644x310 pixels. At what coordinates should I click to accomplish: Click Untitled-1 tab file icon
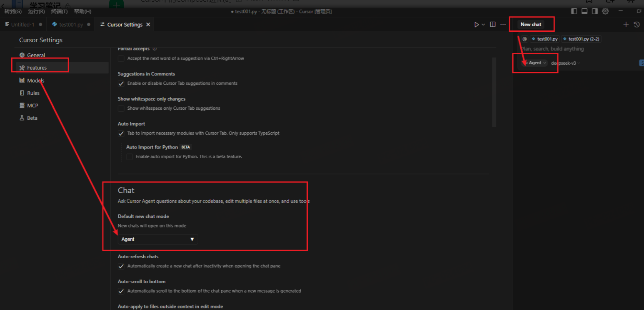click(x=7, y=25)
